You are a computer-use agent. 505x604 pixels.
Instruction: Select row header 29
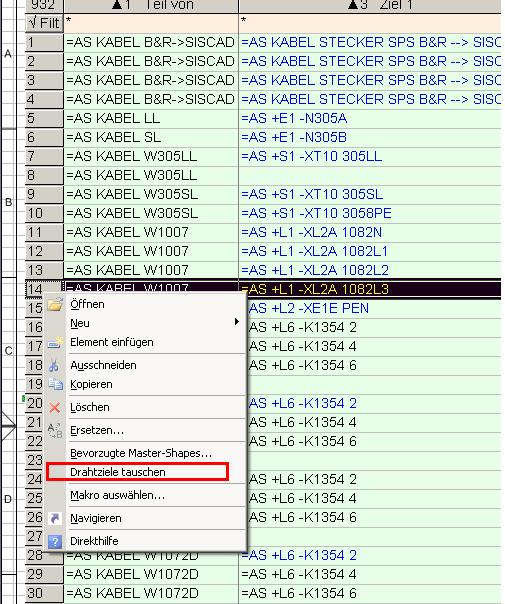pos(44,574)
